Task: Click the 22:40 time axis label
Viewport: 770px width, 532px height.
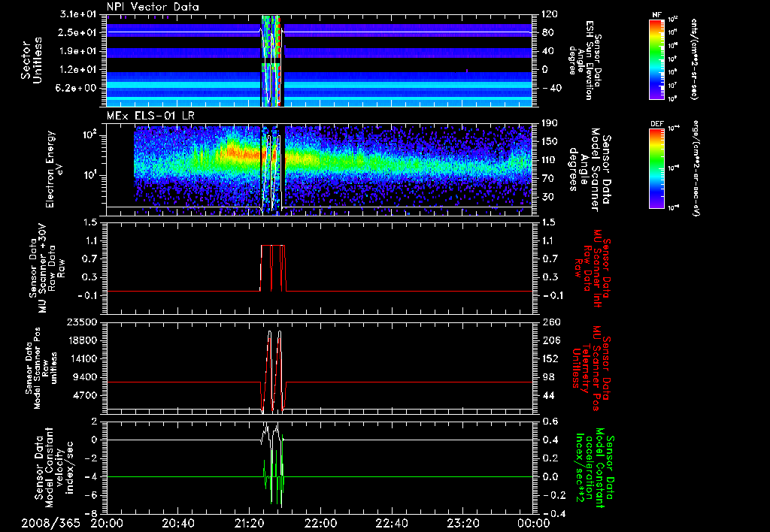Action: (x=393, y=523)
